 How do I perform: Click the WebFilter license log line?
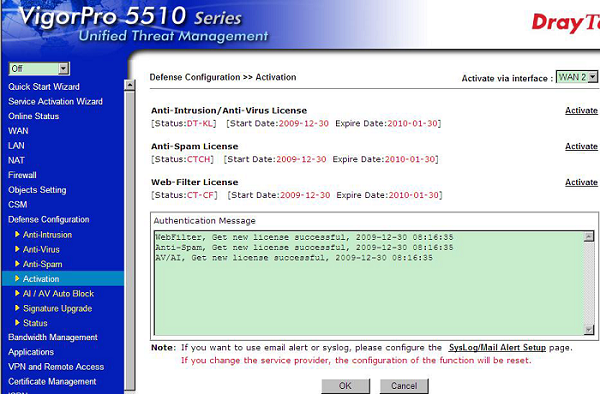point(304,237)
